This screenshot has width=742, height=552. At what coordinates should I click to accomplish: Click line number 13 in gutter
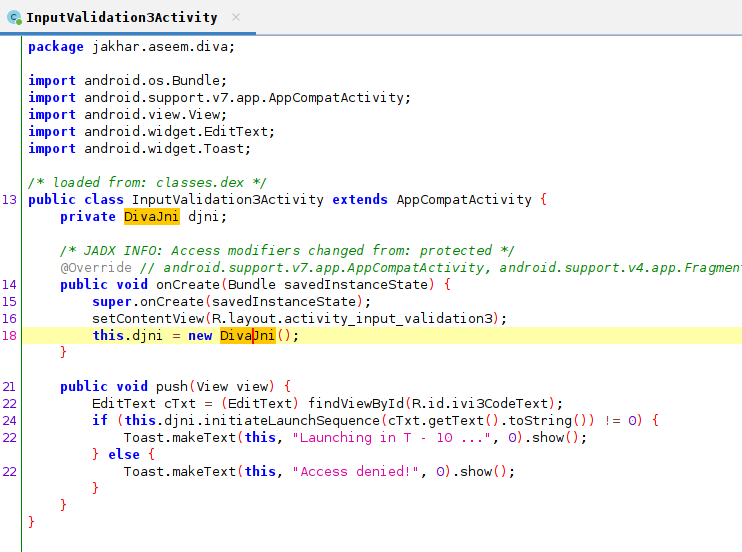coord(9,200)
